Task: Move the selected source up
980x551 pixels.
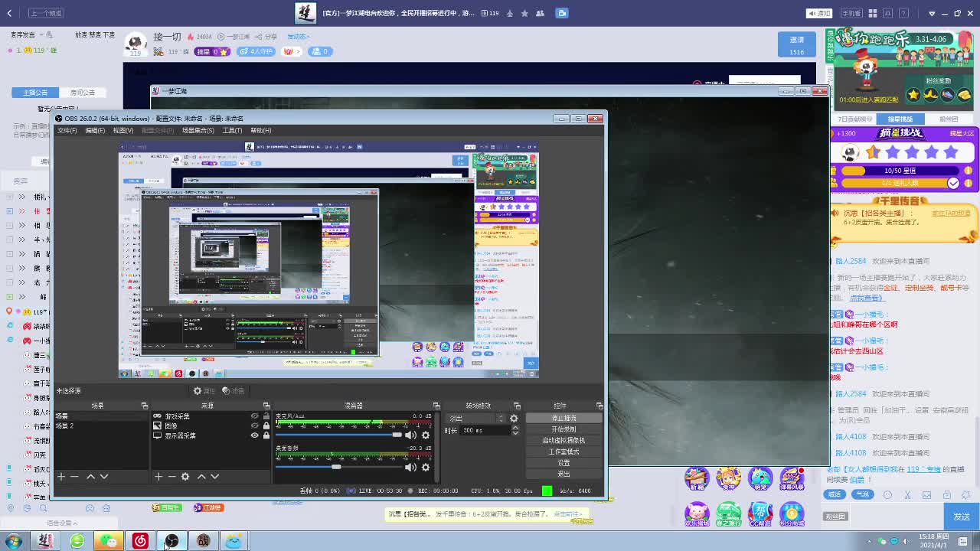Action: pyautogui.click(x=201, y=476)
